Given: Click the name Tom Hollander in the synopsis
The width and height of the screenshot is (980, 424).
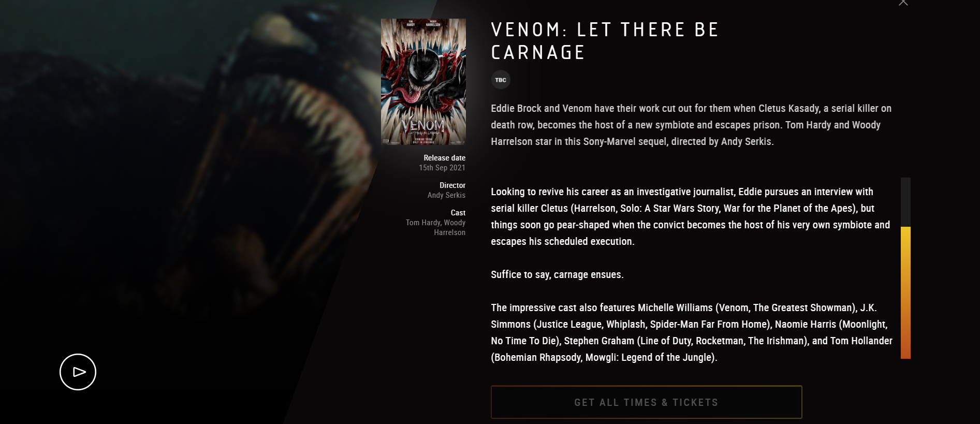Looking at the screenshot, I should 861,341.
